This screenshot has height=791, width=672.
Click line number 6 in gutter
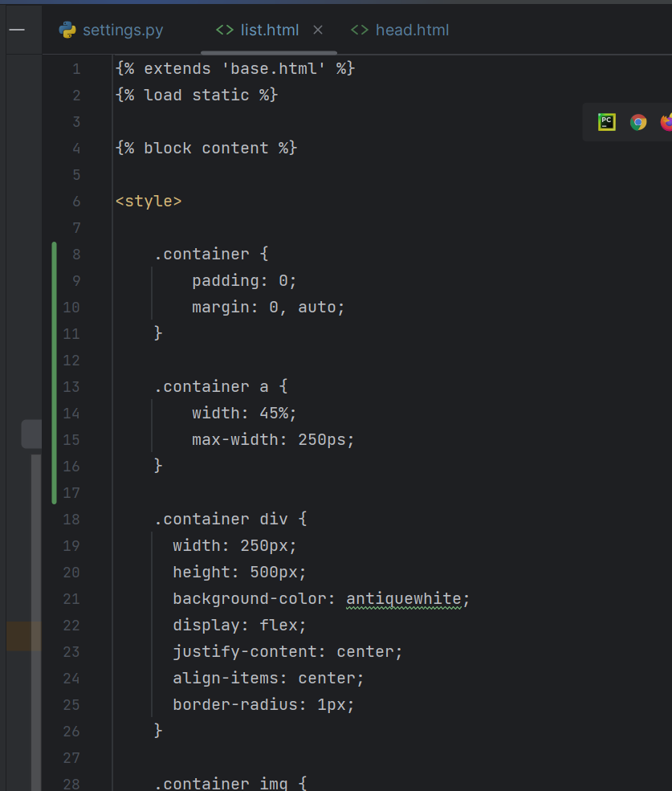[76, 202]
